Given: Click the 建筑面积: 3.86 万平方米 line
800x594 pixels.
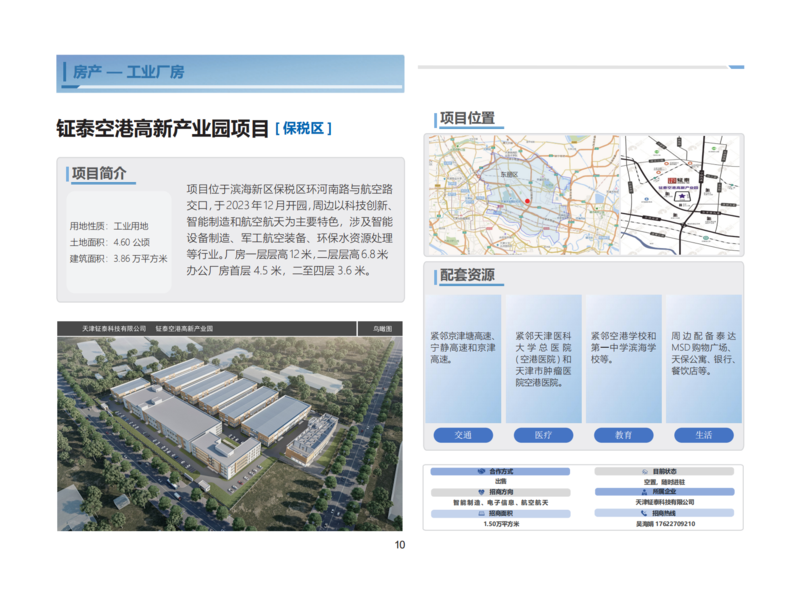Looking at the screenshot, I should point(118,259).
